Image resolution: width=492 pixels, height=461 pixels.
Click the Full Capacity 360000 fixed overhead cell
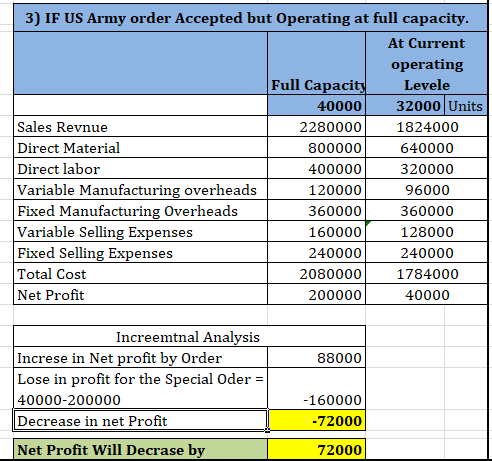(x=316, y=211)
